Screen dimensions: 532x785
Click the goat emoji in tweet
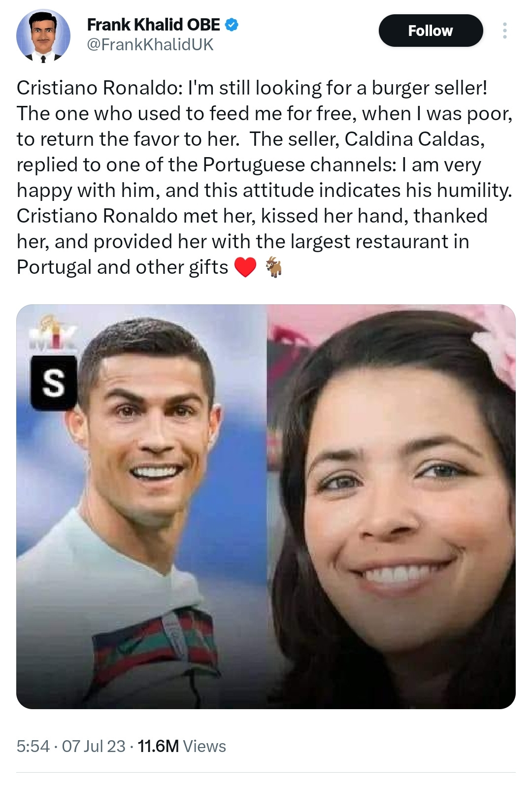click(x=274, y=267)
